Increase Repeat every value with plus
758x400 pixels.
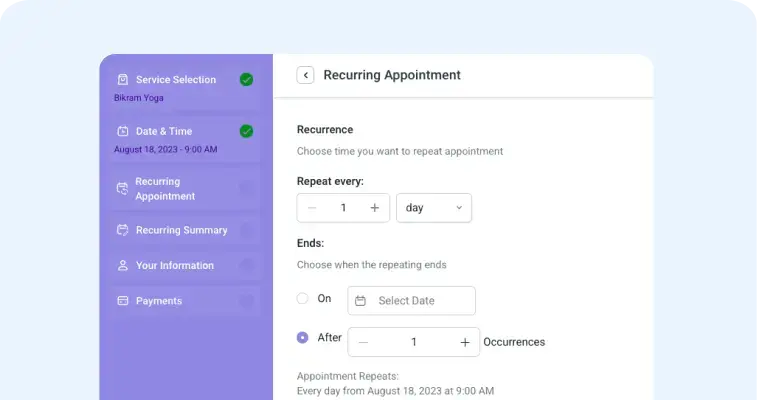pyautogui.click(x=375, y=208)
